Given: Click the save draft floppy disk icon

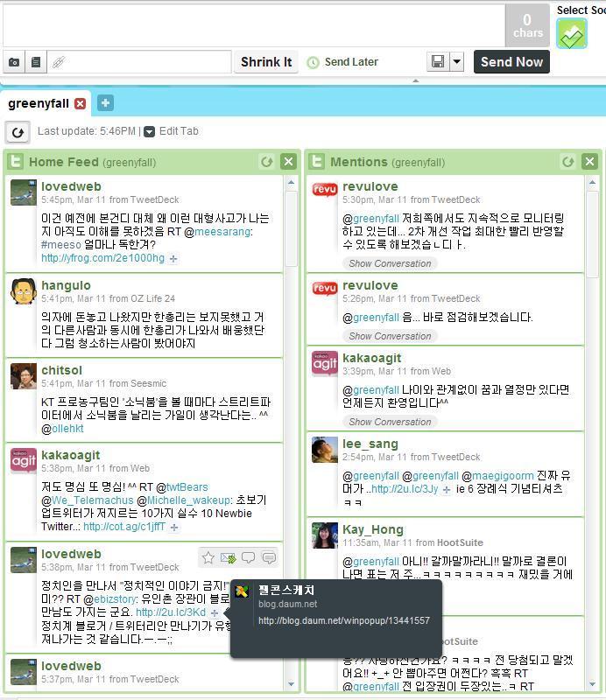Looking at the screenshot, I should [438, 61].
